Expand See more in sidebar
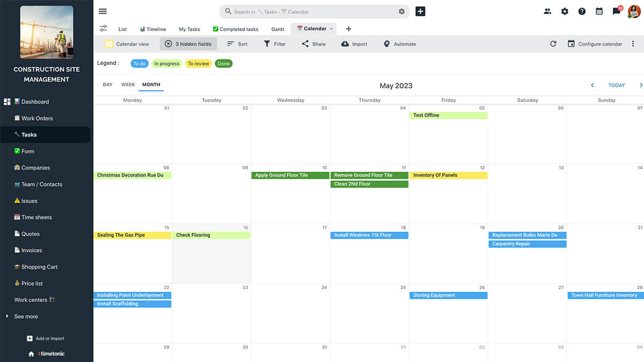 point(26,316)
